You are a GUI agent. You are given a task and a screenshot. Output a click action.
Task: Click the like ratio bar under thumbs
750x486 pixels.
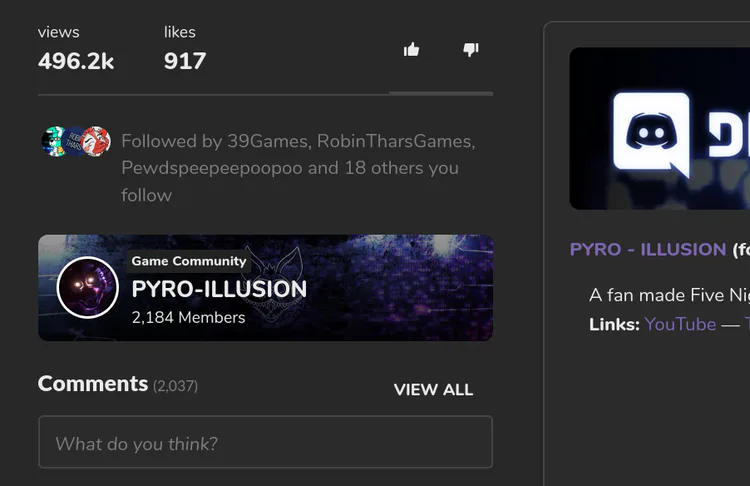pos(441,93)
